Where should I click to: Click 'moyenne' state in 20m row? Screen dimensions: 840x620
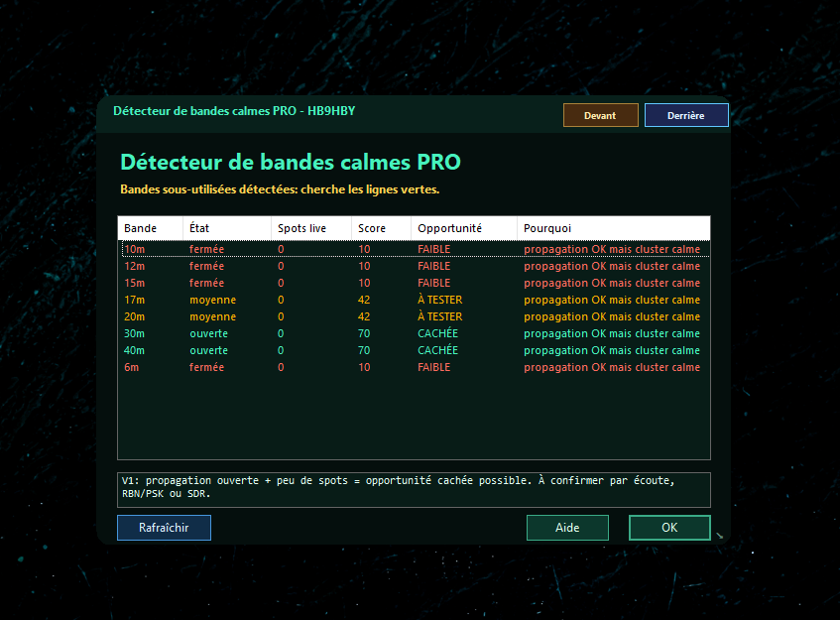[x=212, y=316]
